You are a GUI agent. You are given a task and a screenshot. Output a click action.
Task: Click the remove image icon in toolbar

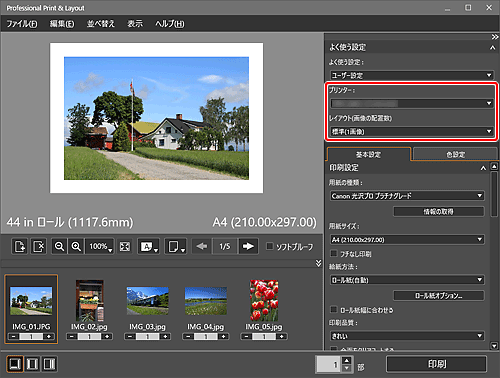click(x=39, y=247)
